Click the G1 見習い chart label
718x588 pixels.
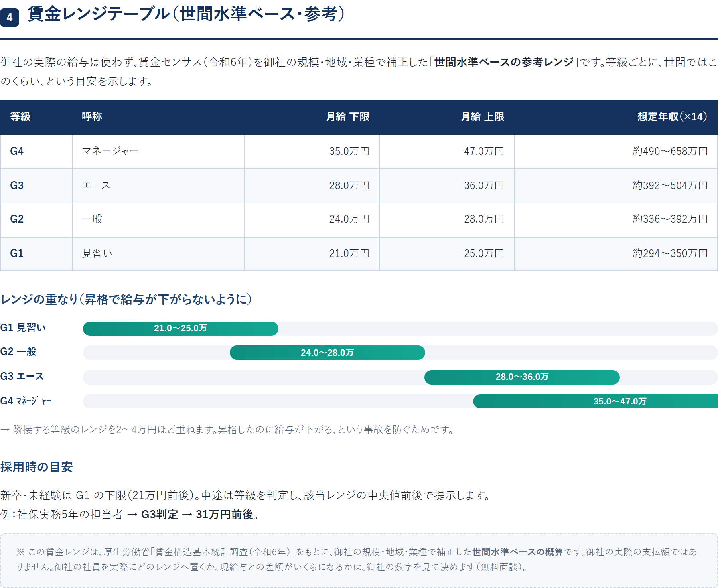click(23, 328)
